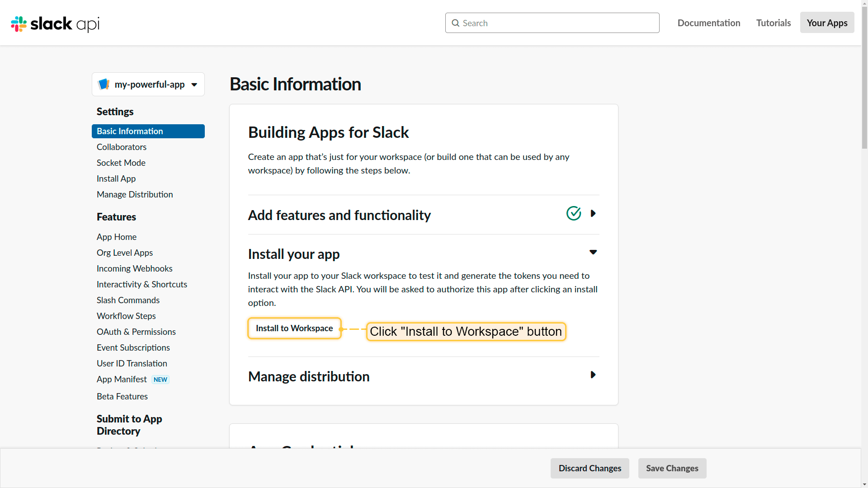The width and height of the screenshot is (868, 488).
Task: Open Event Subscriptions sidebar link
Action: tap(133, 347)
